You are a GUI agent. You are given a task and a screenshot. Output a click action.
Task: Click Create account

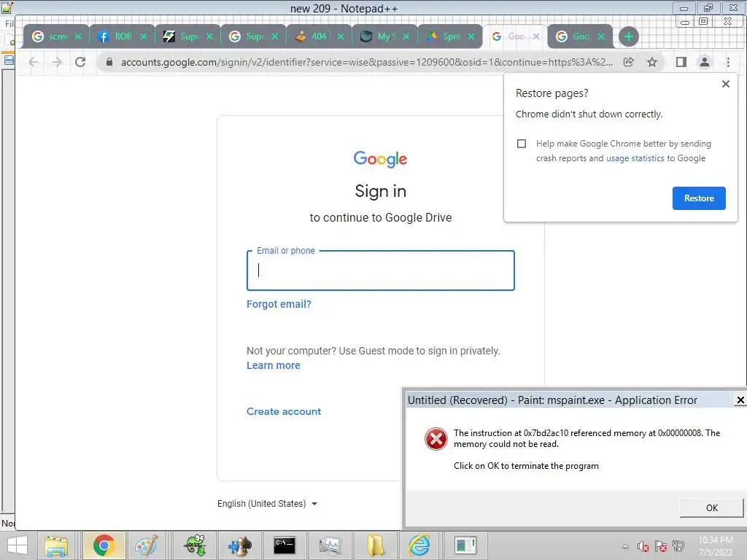click(x=284, y=411)
